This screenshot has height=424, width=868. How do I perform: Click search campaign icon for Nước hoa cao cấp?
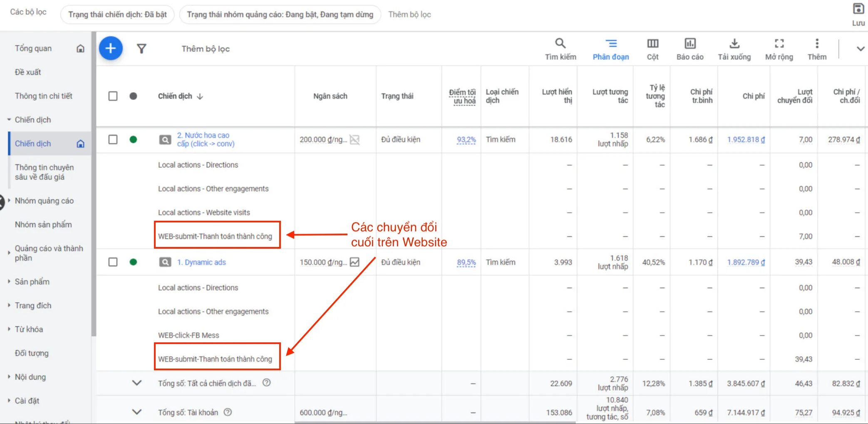point(165,140)
